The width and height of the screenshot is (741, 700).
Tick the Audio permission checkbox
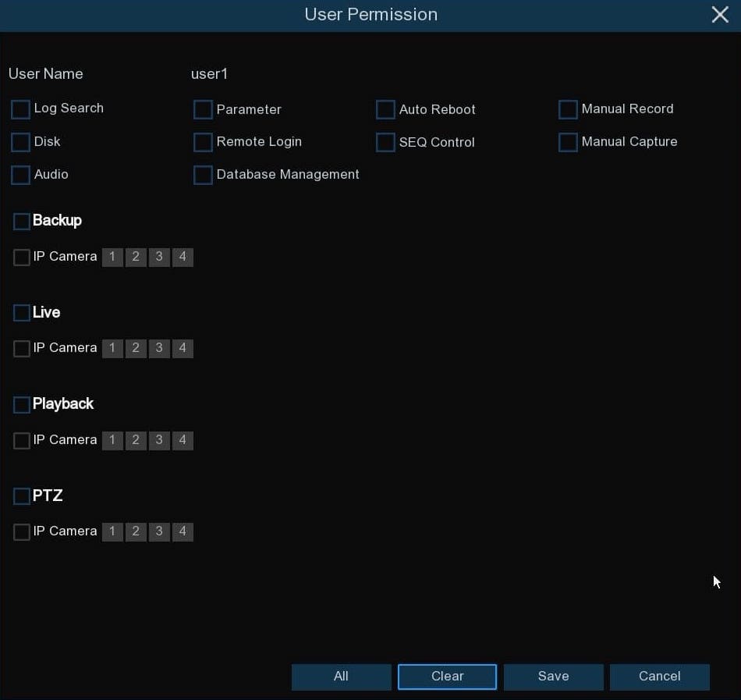[x=21, y=175]
